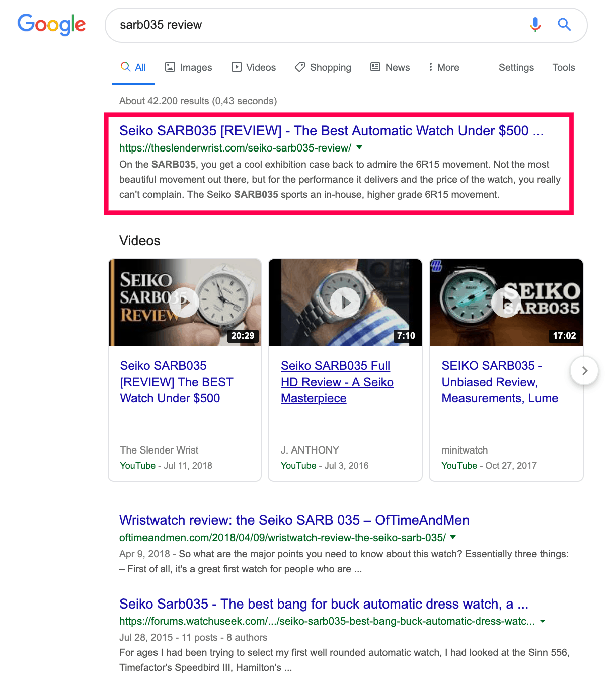
Task: Play the 17:02 SEIKO SARB035 video thumbnail
Action: click(x=506, y=303)
